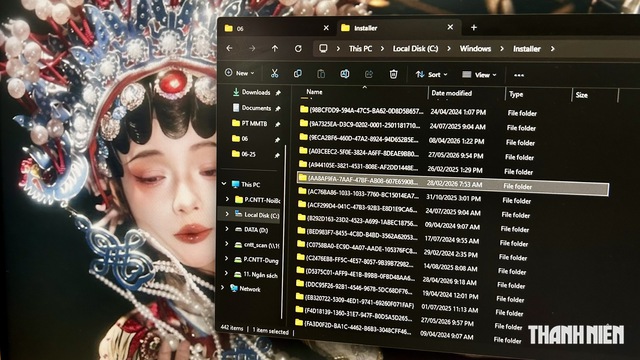Refresh the Installer folder view

coord(298,49)
